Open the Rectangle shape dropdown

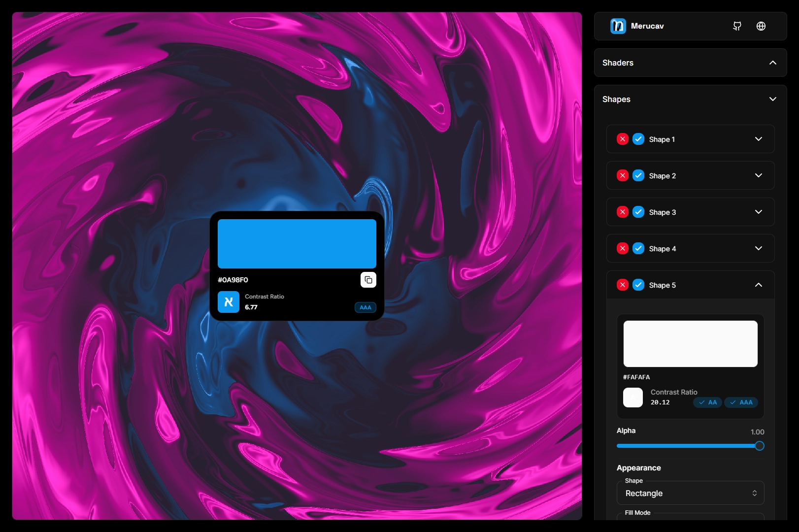click(690, 493)
